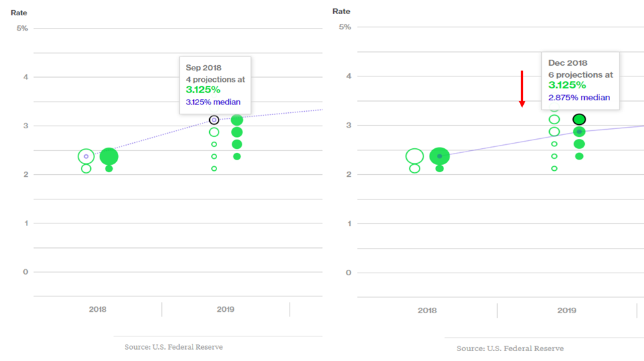Click the black-outlined hollow circle in left chart
The height and width of the screenshot is (361, 644).
point(214,120)
